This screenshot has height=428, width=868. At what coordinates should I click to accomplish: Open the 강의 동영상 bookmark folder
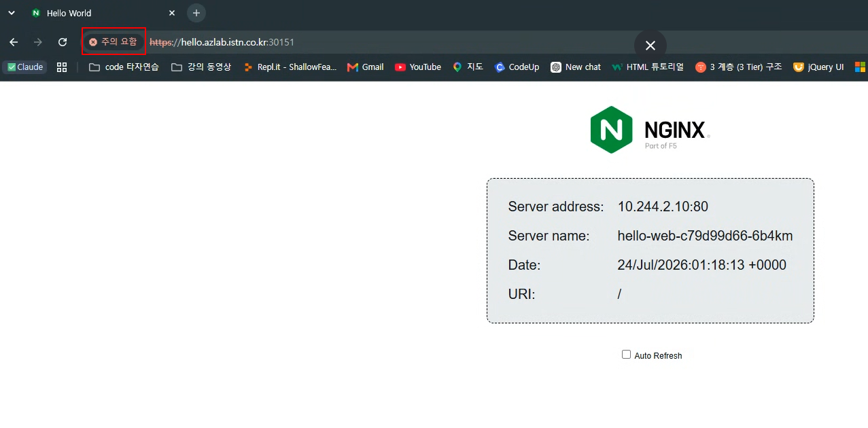(x=201, y=67)
